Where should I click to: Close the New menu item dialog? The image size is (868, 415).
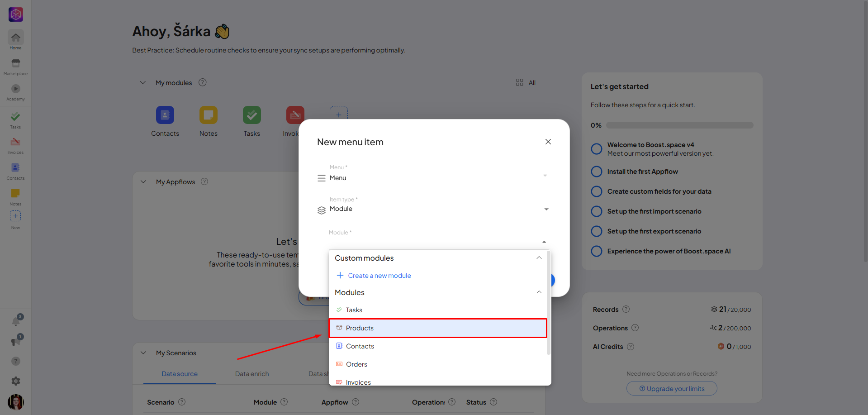point(548,142)
